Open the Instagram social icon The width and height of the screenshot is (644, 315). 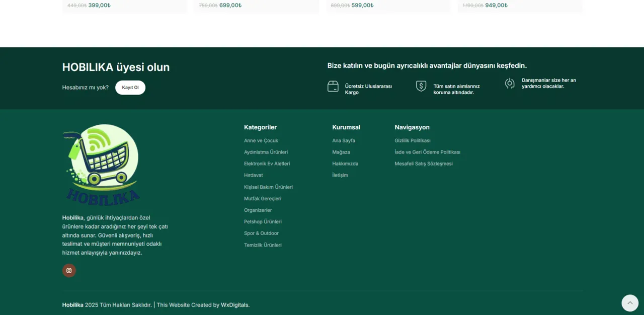coord(69,271)
